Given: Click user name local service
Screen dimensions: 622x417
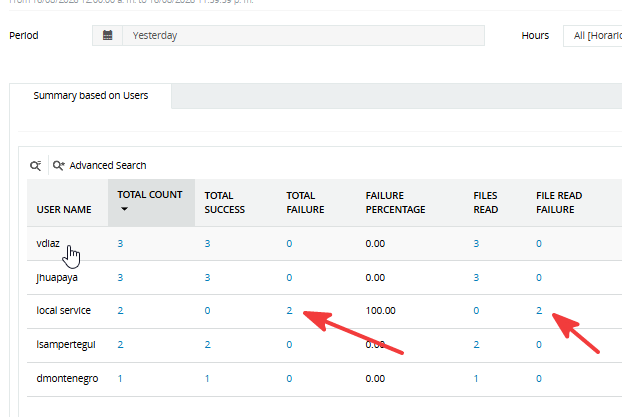Looking at the screenshot, I should [63, 310].
